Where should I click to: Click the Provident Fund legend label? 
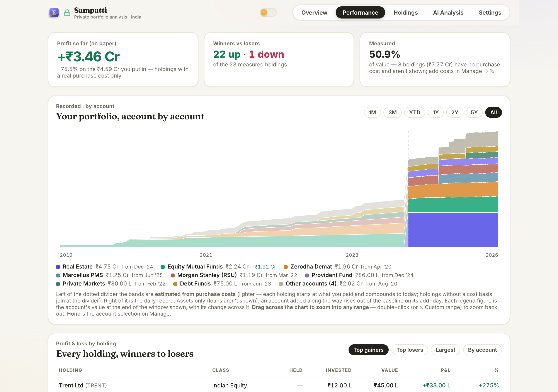coord(332,275)
